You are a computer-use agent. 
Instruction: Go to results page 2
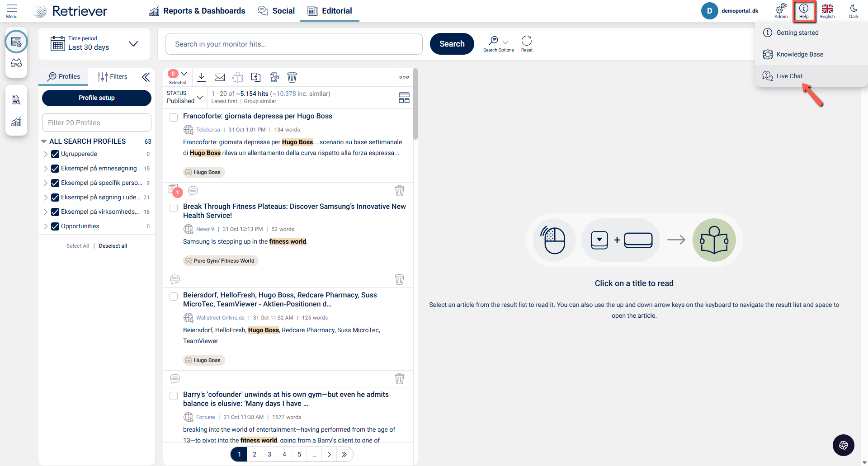[255, 454]
